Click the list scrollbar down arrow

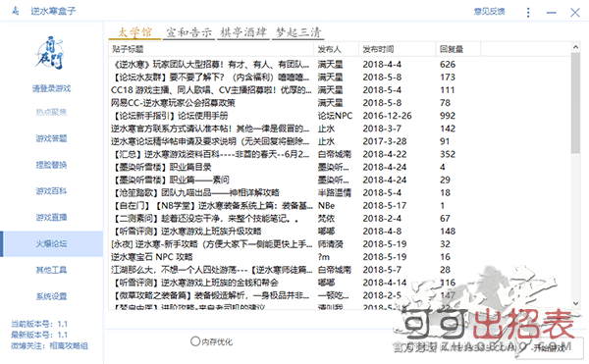(575, 303)
